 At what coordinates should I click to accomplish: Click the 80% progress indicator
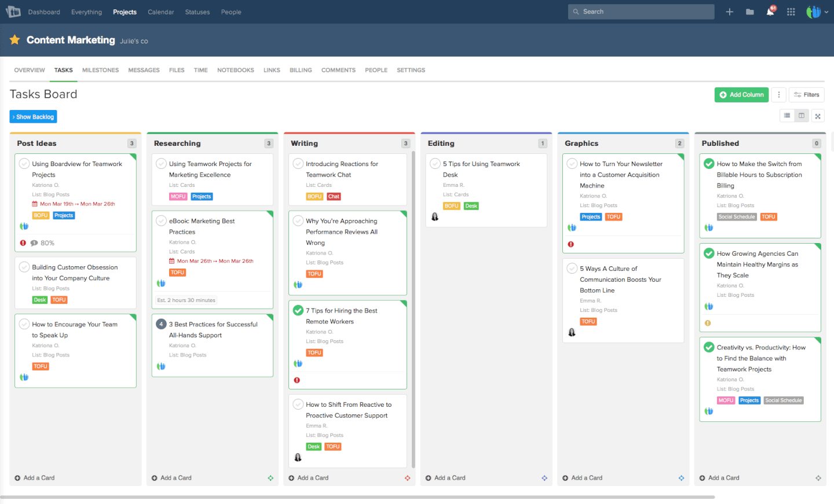(47, 243)
